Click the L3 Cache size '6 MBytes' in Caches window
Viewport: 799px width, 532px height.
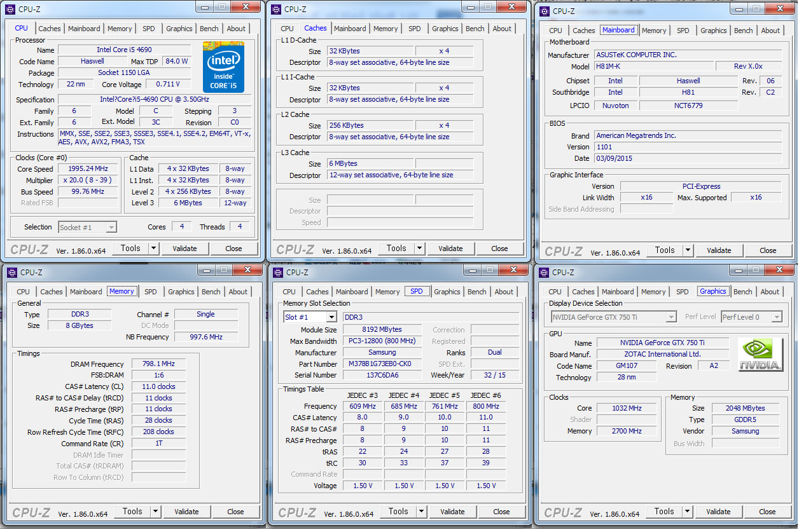click(x=370, y=163)
